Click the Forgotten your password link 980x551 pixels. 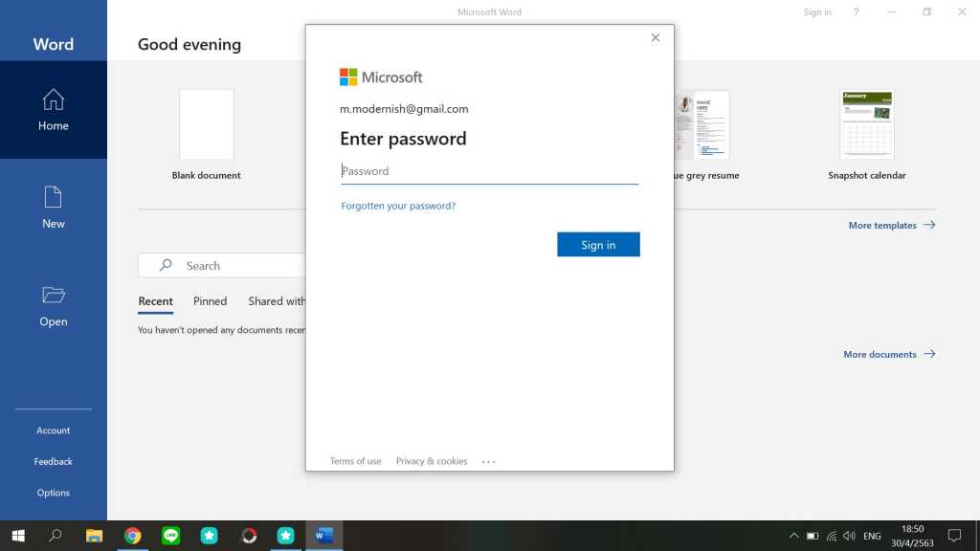click(398, 206)
